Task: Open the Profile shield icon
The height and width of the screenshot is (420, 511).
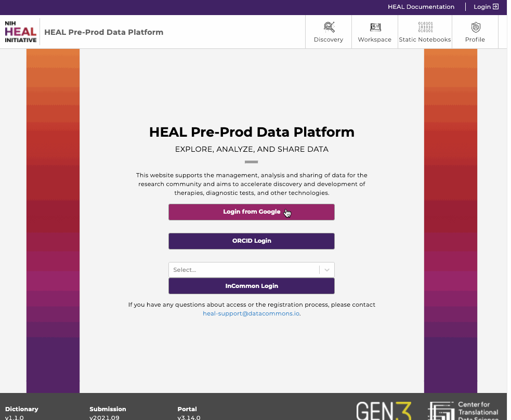Action: (476, 27)
